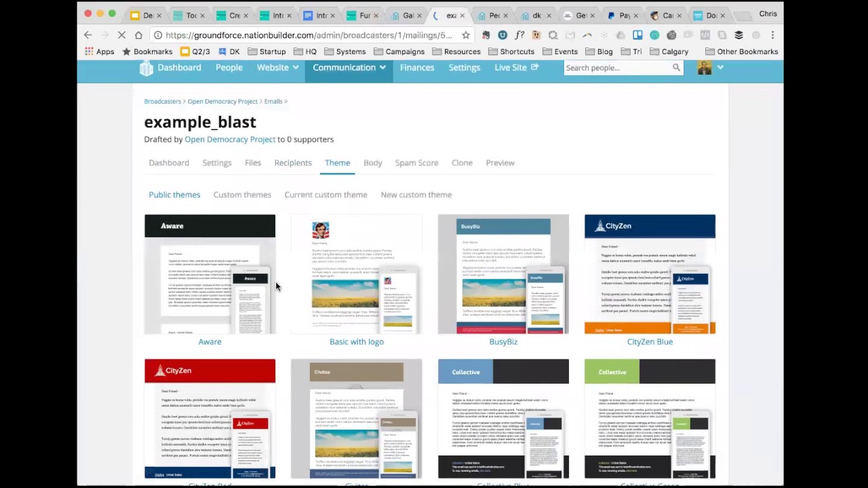Screen dimensions: 868x488
Task: Open the Live Site link
Action: tap(516, 68)
